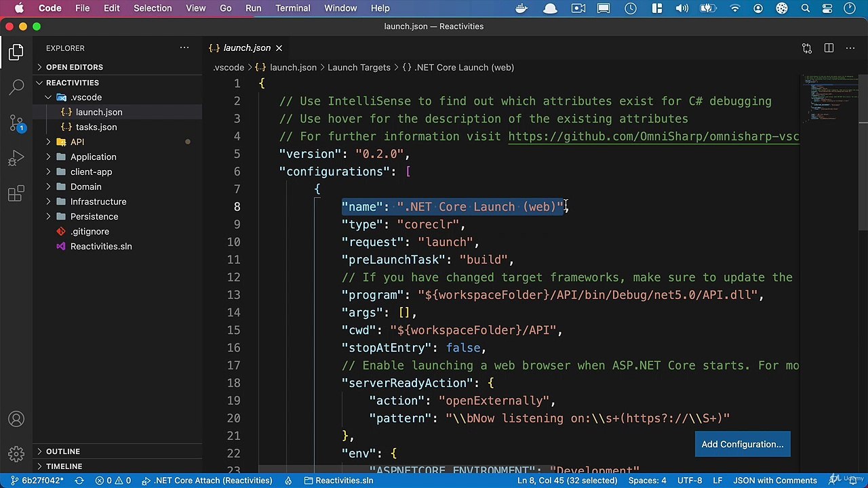Split the editor to the right
This screenshot has width=868, height=488.
(829, 48)
